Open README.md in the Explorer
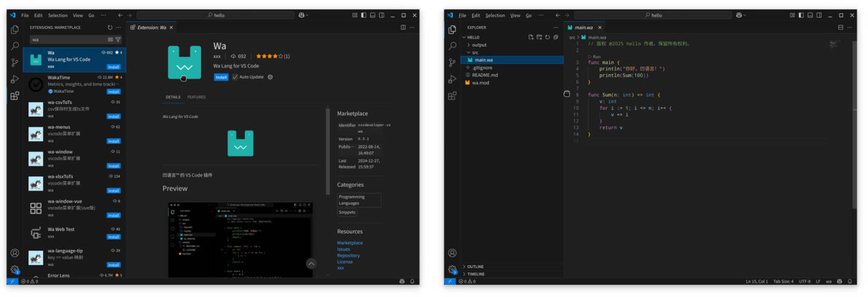Viewport: 868px width, 297px height. click(485, 75)
